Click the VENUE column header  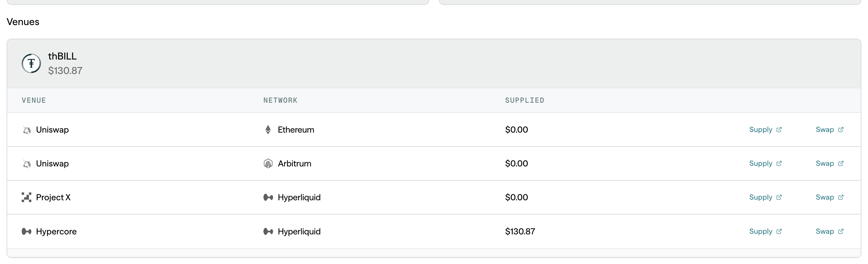(x=34, y=100)
